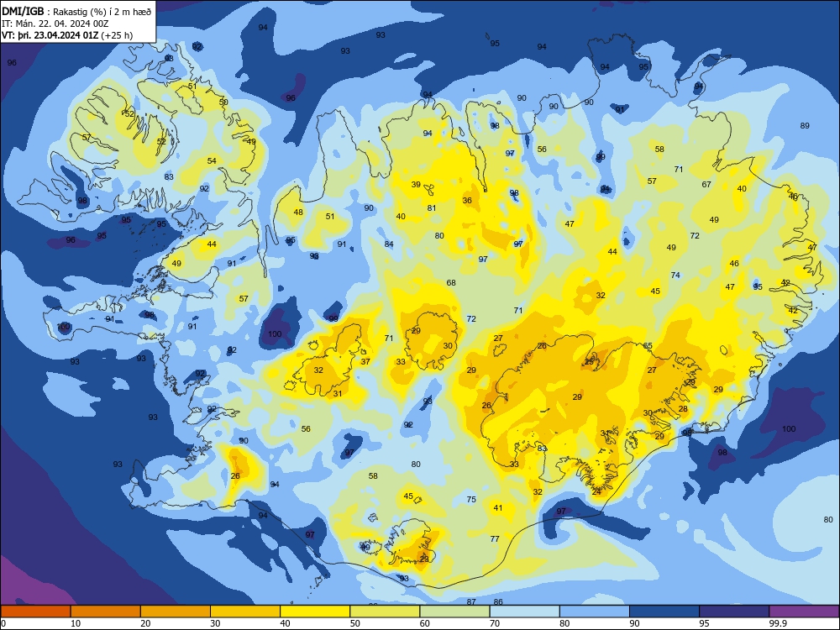Click the map value 81

tap(432, 207)
